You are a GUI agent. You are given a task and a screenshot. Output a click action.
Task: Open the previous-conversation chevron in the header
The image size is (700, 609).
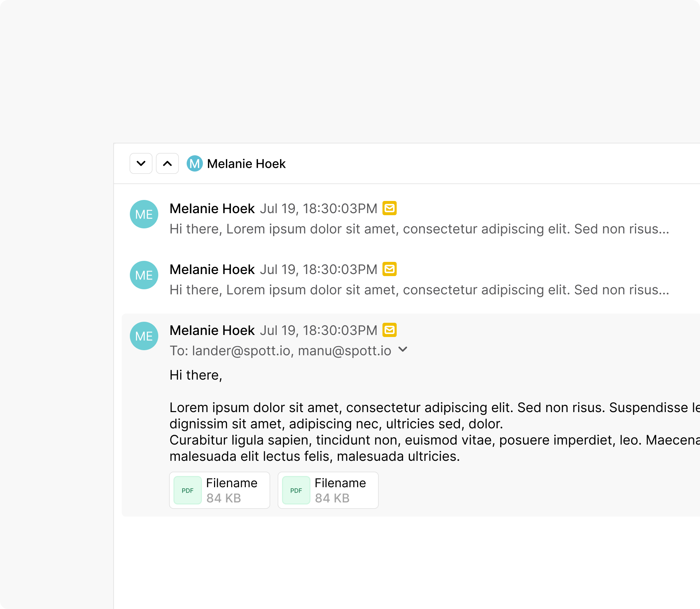[167, 163]
